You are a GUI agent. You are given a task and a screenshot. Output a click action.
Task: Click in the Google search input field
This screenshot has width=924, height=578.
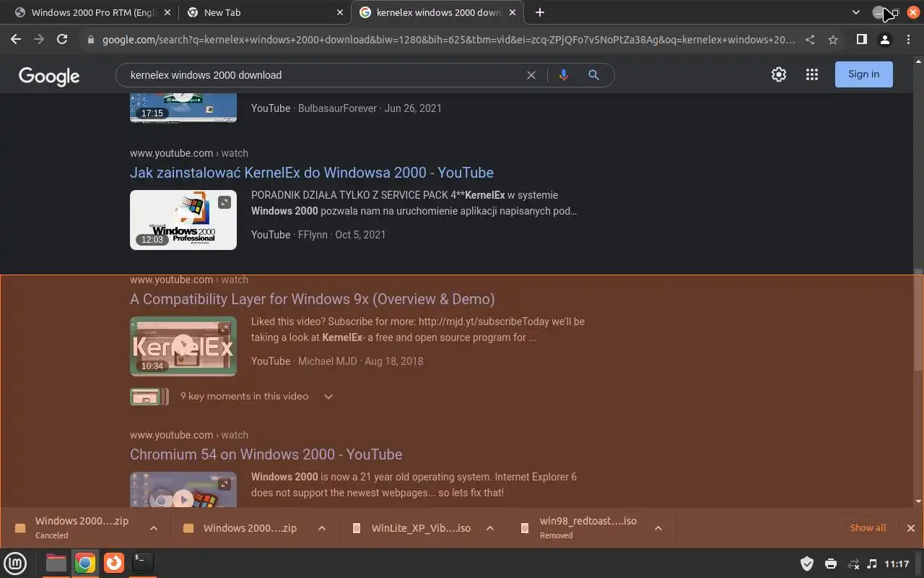tap(325, 75)
